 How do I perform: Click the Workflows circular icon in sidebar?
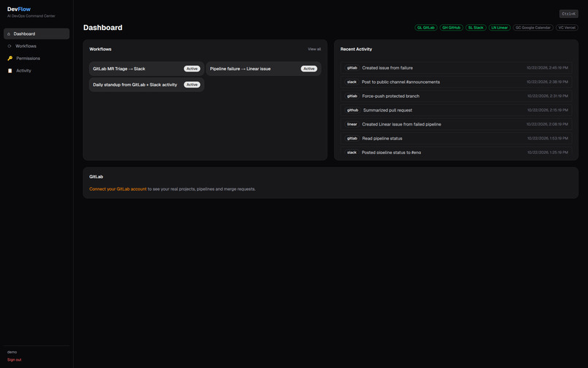tap(9, 46)
